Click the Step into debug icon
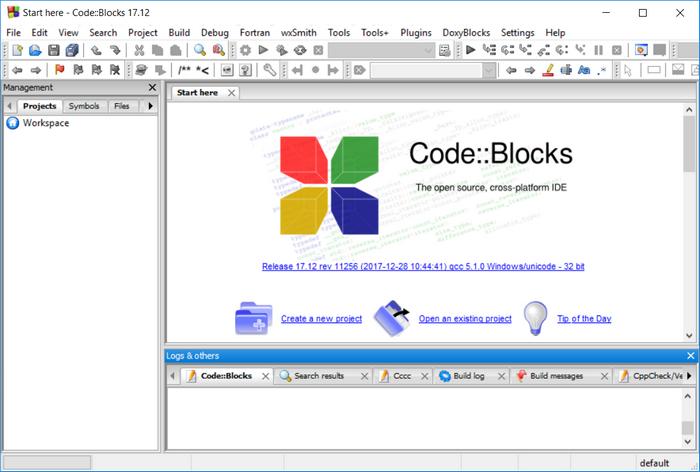Image resolution: width=700 pixels, height=472 pixels. 525,50
